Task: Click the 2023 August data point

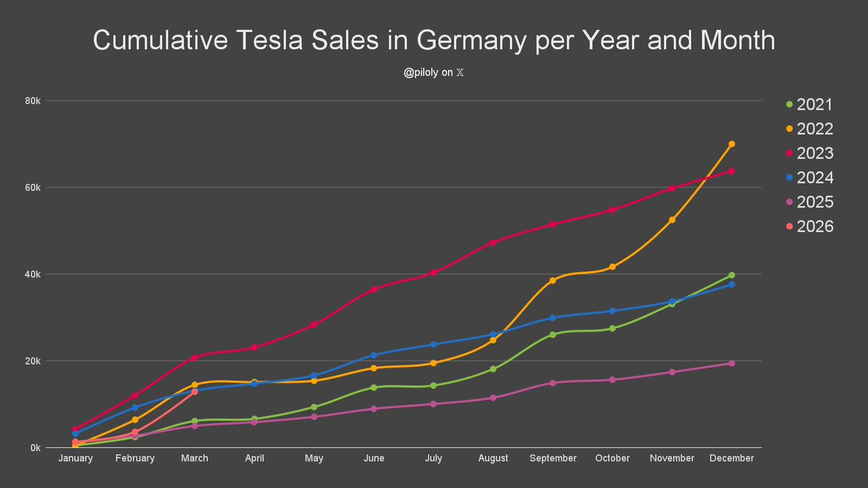Action: click(x=493, y=242)
